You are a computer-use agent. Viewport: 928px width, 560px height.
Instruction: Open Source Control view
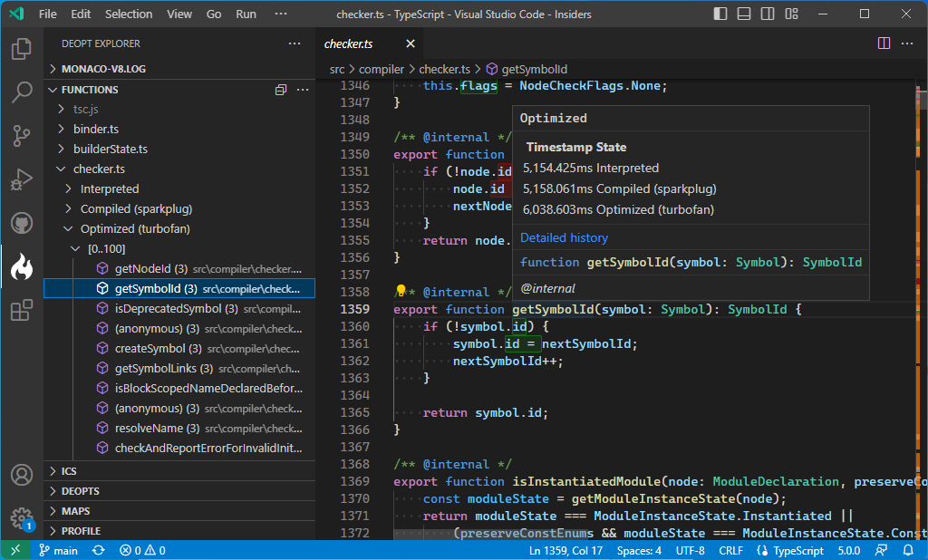pyautogui.click(x=22, y=136)
